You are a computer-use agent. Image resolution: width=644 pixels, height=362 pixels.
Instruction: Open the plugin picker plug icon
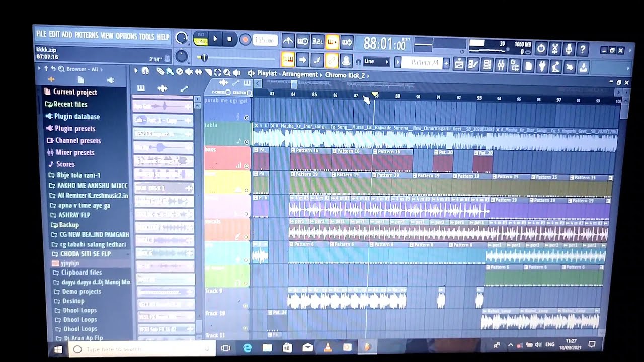pos(542,65)
